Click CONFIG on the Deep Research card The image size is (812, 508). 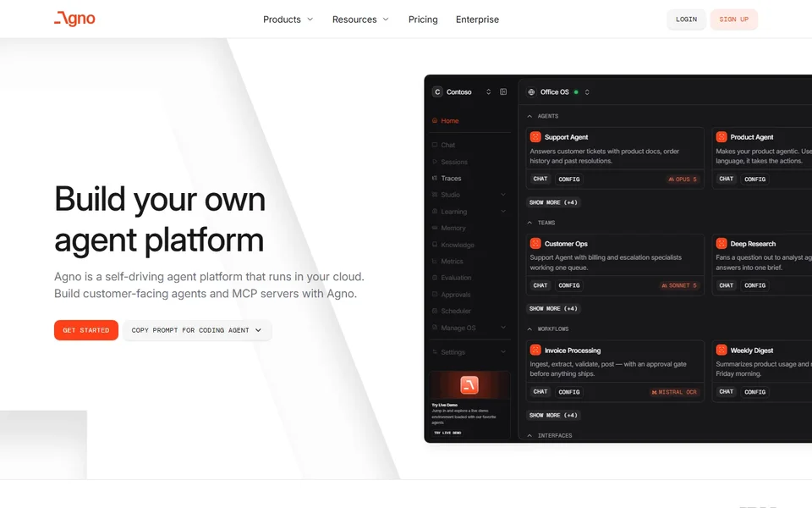coord(755,285)
